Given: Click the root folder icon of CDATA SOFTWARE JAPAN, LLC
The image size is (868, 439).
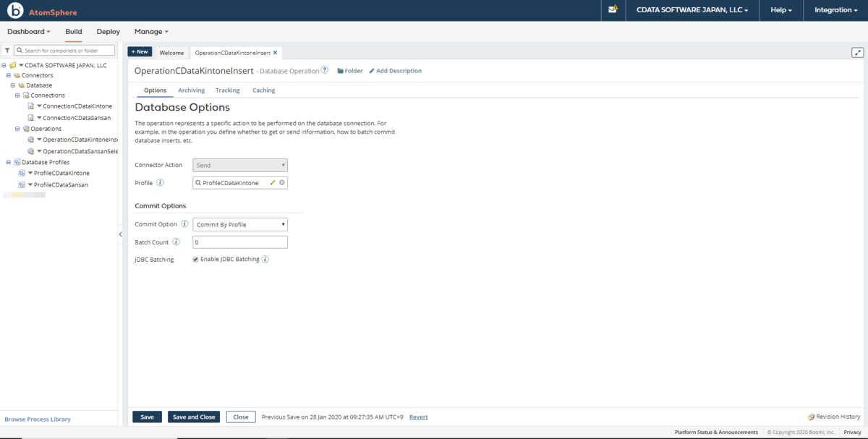Looking at the screenshot, I should pyautogui.click(x=13, y=65).
